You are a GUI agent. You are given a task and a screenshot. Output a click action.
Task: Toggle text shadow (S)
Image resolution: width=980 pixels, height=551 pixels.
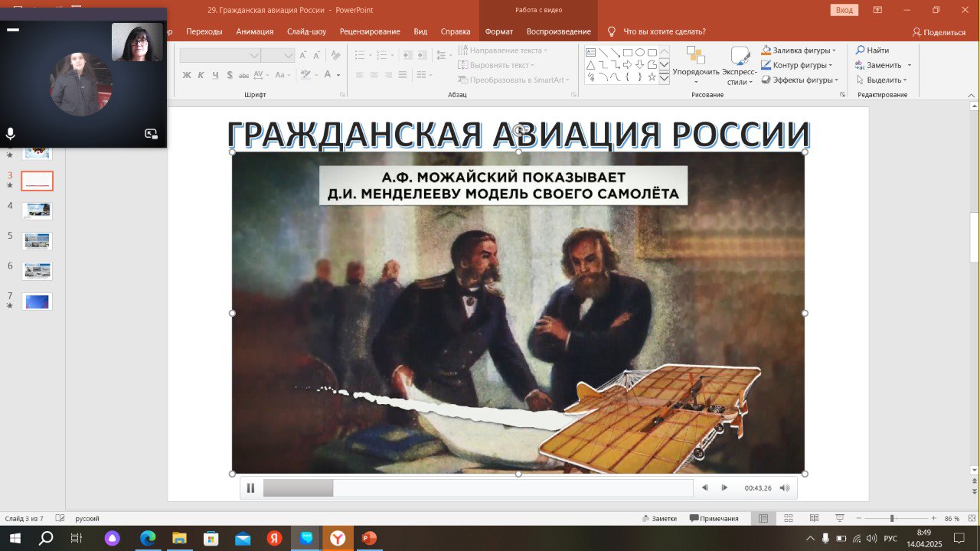(230, 75)
